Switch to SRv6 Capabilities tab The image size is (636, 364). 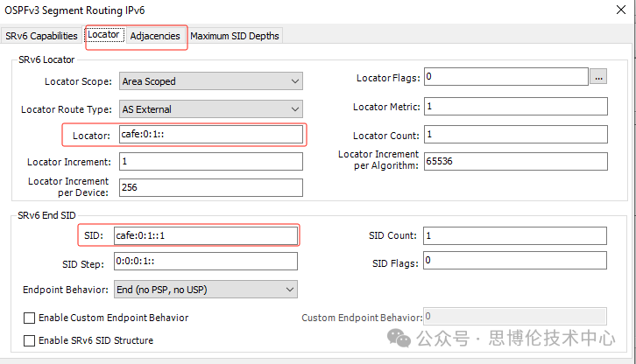click(x=41, y=36)
